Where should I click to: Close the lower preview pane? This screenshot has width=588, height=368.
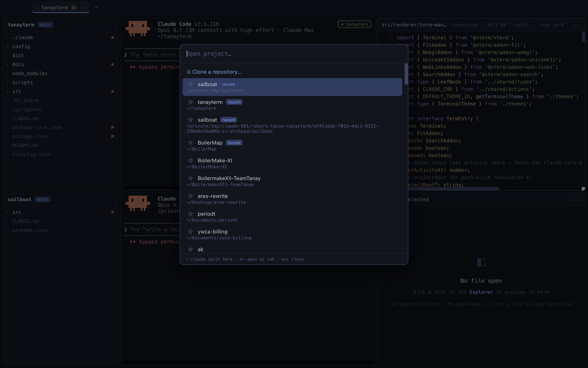click(576, 199)
